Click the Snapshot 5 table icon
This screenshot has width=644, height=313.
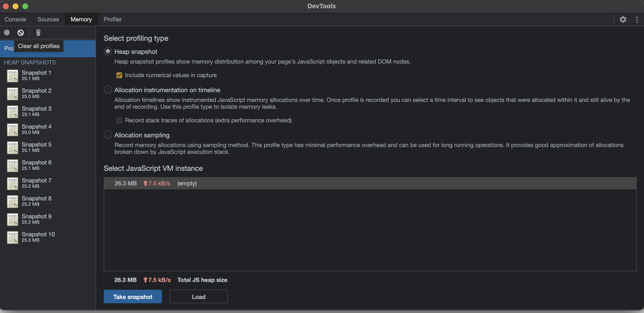coord(12,147)
